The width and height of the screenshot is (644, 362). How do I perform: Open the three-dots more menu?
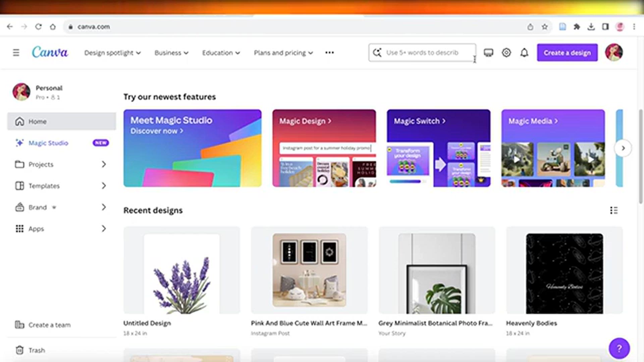pos(329,53)
